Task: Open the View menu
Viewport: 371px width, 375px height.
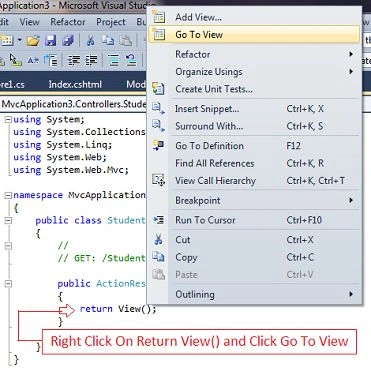Action: pyautogui.click(x=29, y=22)
